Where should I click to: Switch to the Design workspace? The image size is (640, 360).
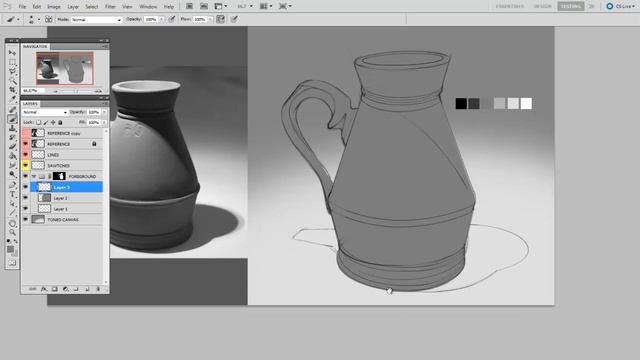click(543, 7)
